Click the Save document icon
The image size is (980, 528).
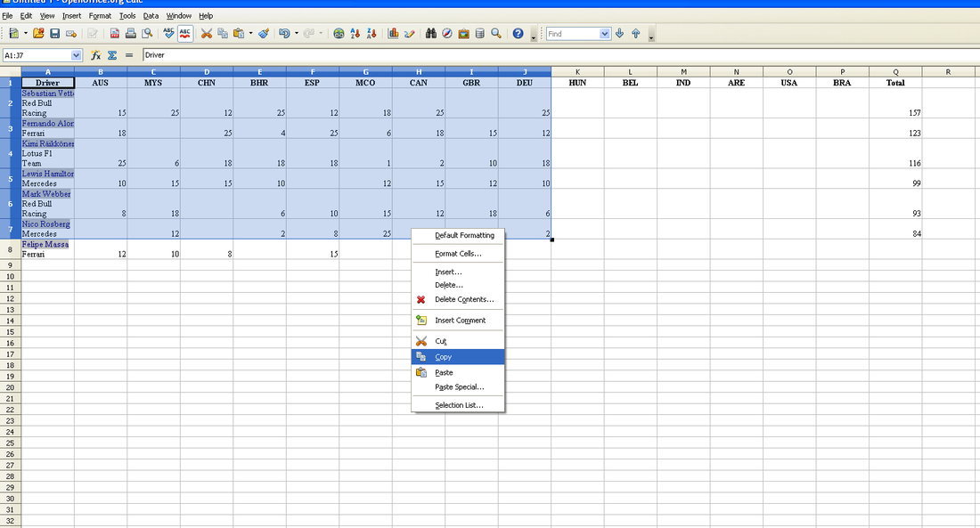(54, 34)
